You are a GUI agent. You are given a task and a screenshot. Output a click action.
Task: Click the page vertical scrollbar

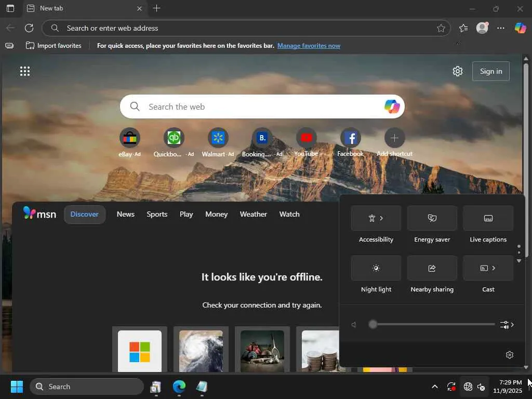tap(526, 159)
